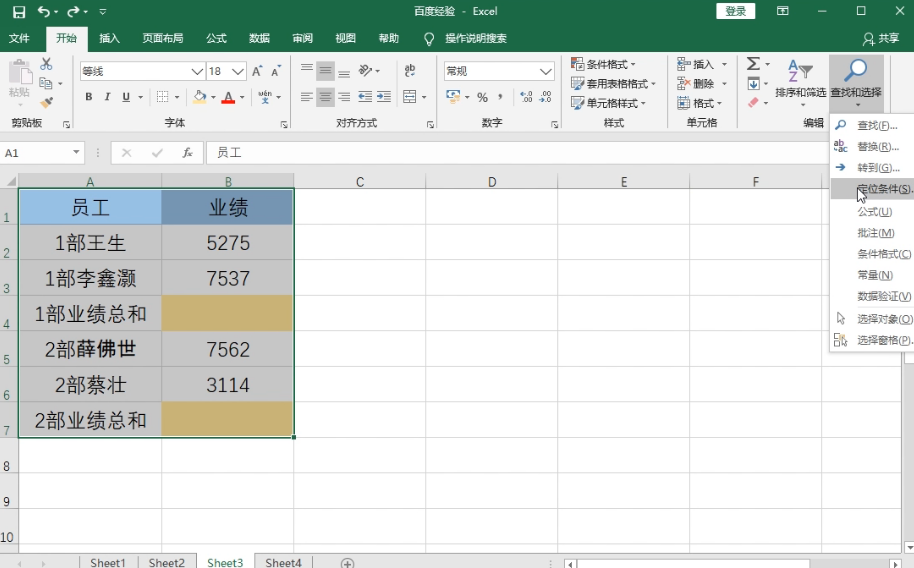
Task: Click the 共享 share button
Action: click(x=881, y=38)
